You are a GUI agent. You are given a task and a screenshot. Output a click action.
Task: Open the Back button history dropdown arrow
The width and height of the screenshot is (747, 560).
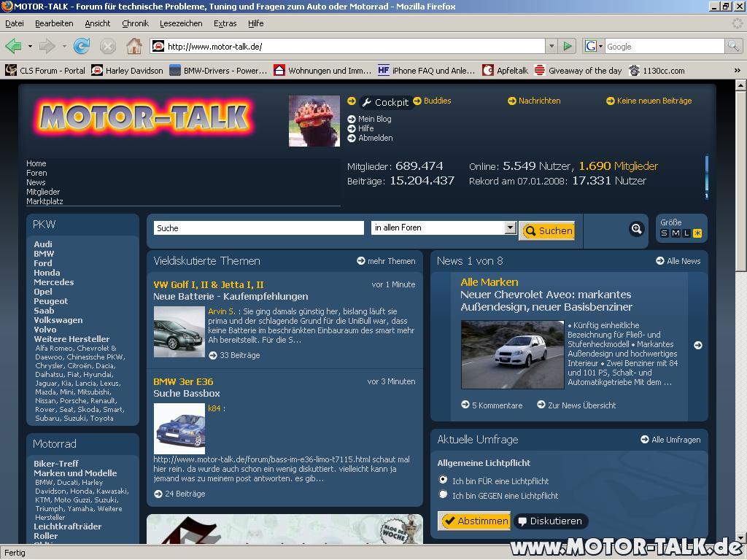(x=30, y=47)
